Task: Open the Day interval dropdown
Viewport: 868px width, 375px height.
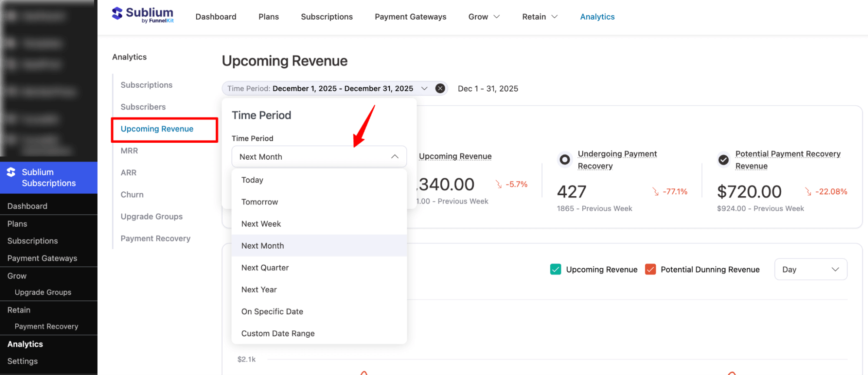Action: pyautogui.click(x=810, y=270)
